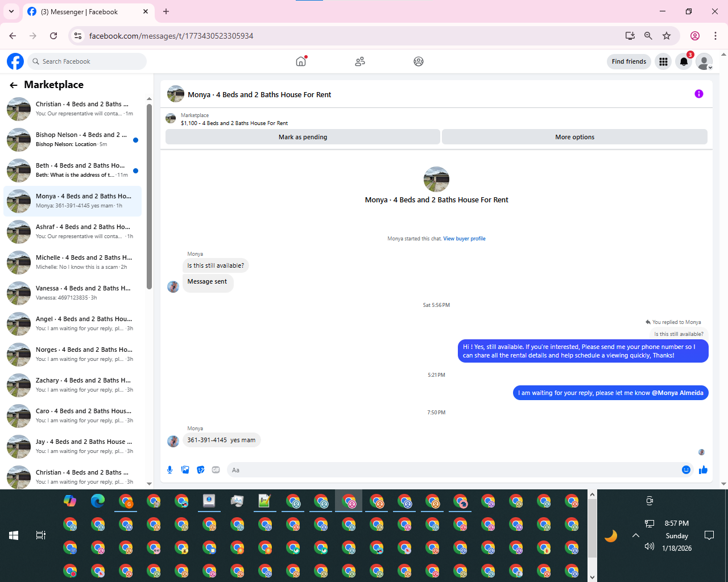Send a thumbs-up like
The height and width of the screenshot is (582, 728).
[703, 469]
